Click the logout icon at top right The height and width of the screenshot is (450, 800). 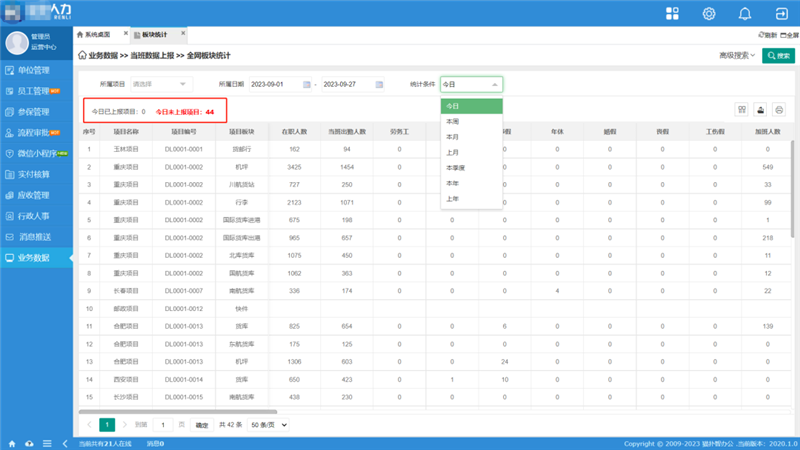pos(779,14)
